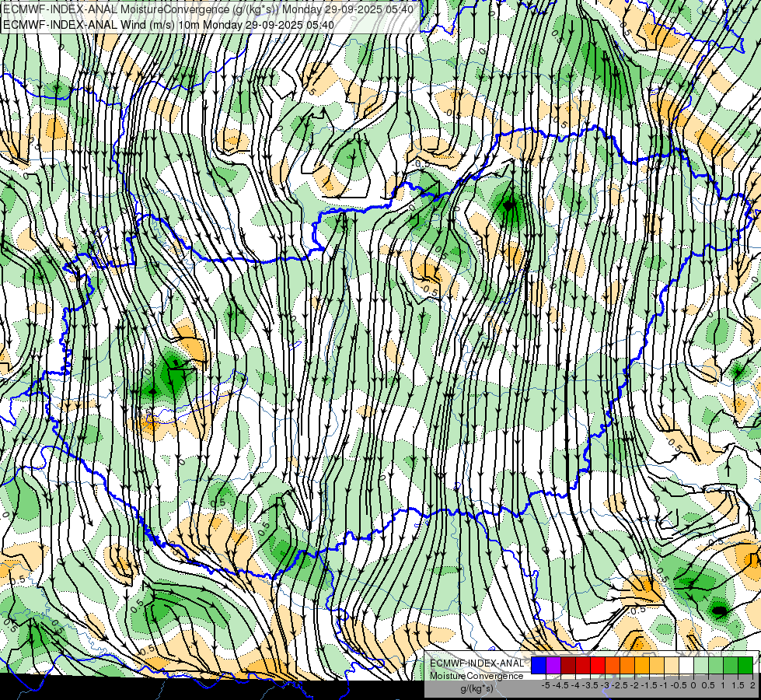Pick the legend swatch between 1 and 1.5
Screen dimensions: 761x700
[x=731, y=666]
